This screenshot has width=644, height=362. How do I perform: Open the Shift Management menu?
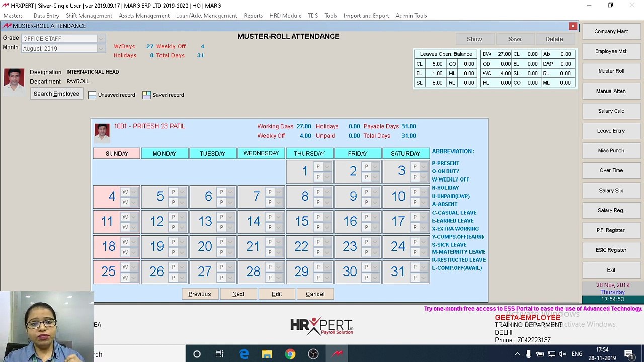89,16
